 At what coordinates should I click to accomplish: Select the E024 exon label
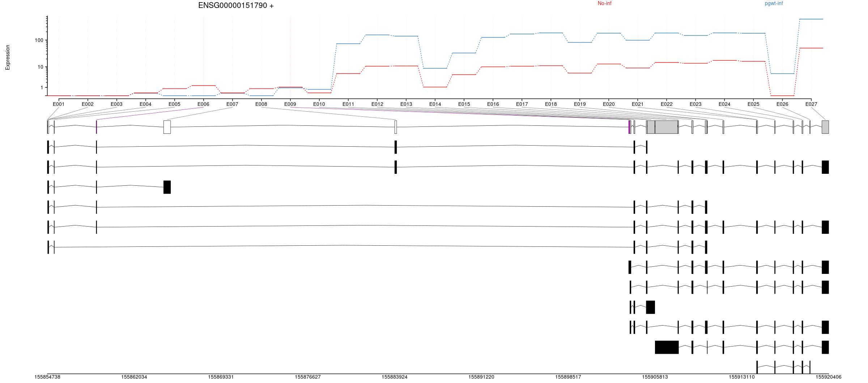724,104
